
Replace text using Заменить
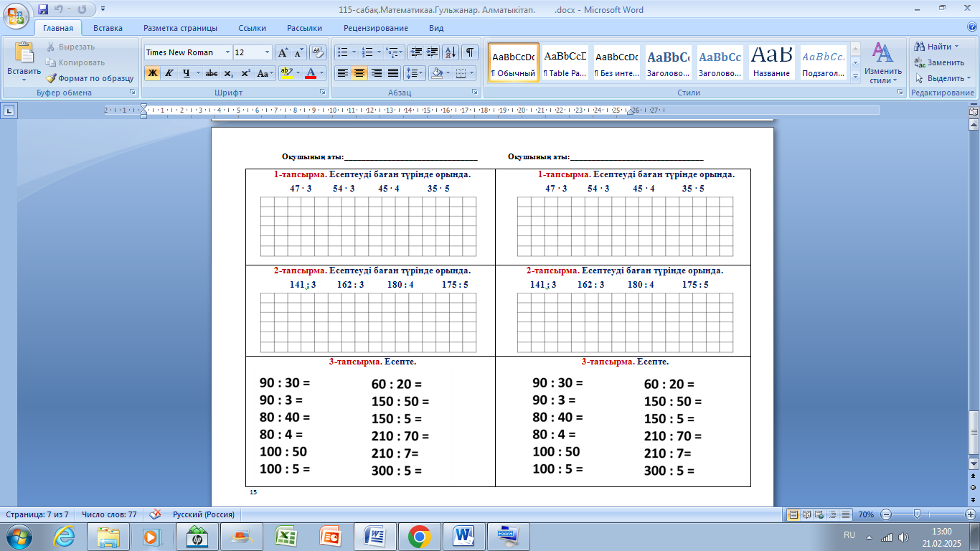click(939, 62)
